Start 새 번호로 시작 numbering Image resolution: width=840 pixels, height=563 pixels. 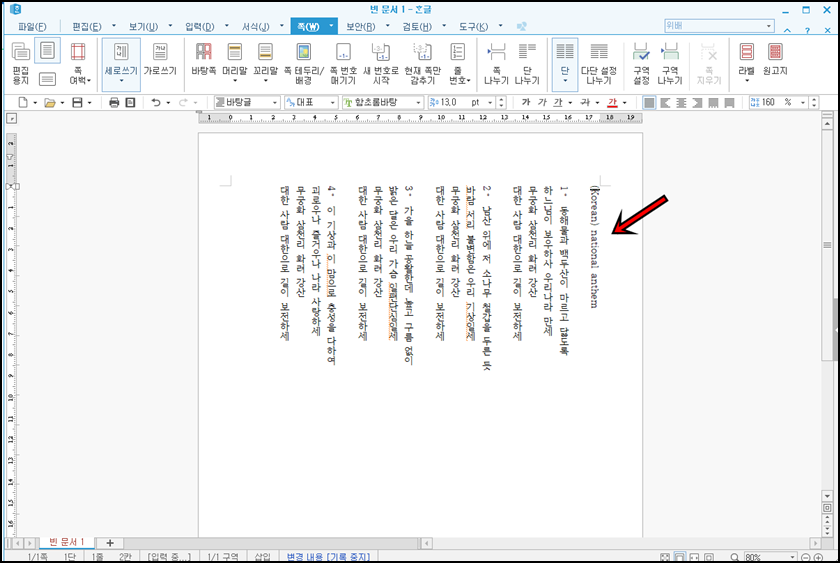381,63
